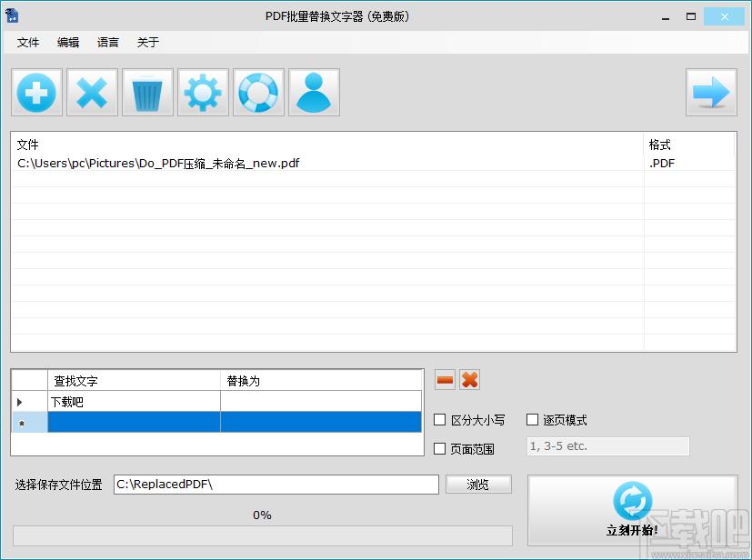
Task: Click the 格式 column header
Action: (689, 145)
